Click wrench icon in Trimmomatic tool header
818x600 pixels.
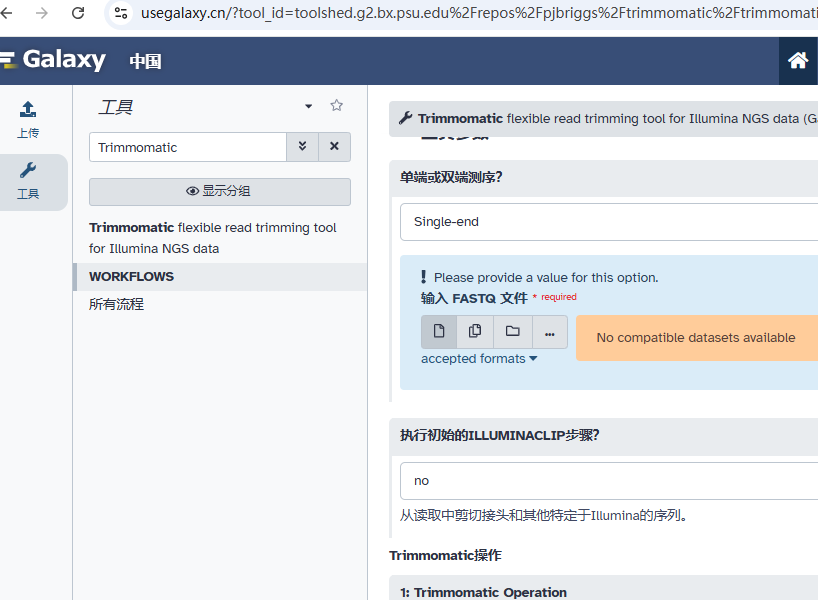(405, 118)
